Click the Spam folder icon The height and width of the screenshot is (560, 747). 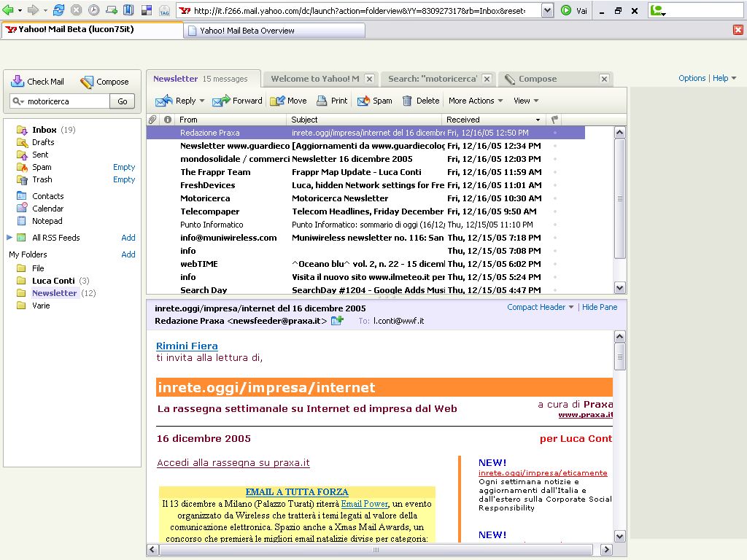coord(22,167)
